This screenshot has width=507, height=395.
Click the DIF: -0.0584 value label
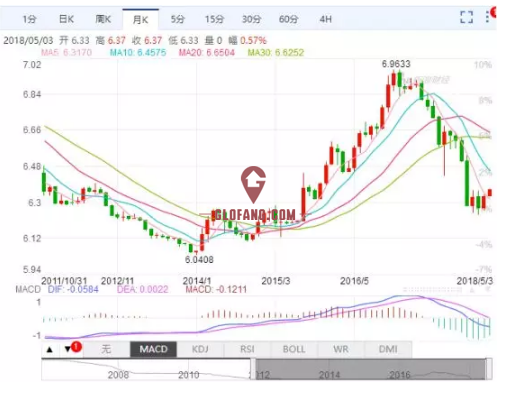tap(73, 289)
